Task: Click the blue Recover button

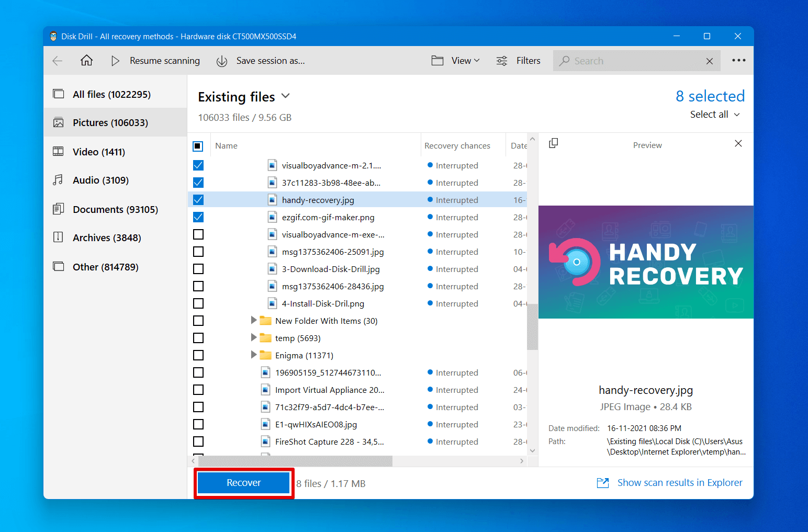Action: tap(243, 483)
